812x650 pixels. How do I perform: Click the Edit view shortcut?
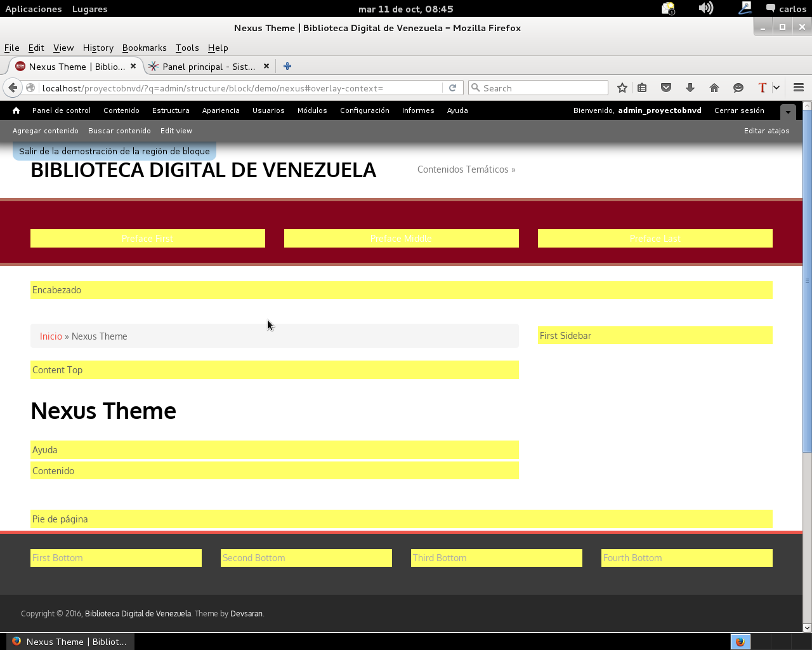point(176,131)
